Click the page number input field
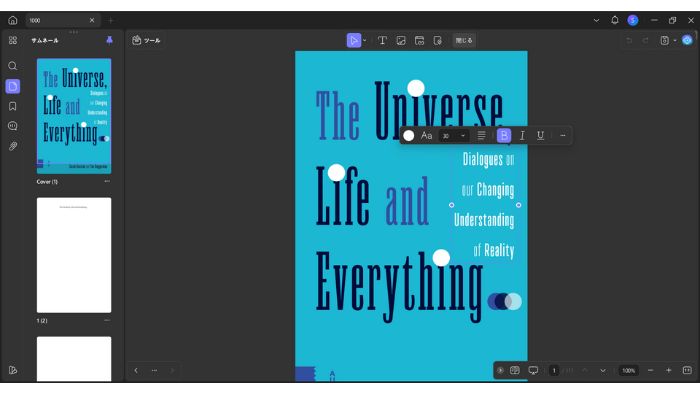 554,370
